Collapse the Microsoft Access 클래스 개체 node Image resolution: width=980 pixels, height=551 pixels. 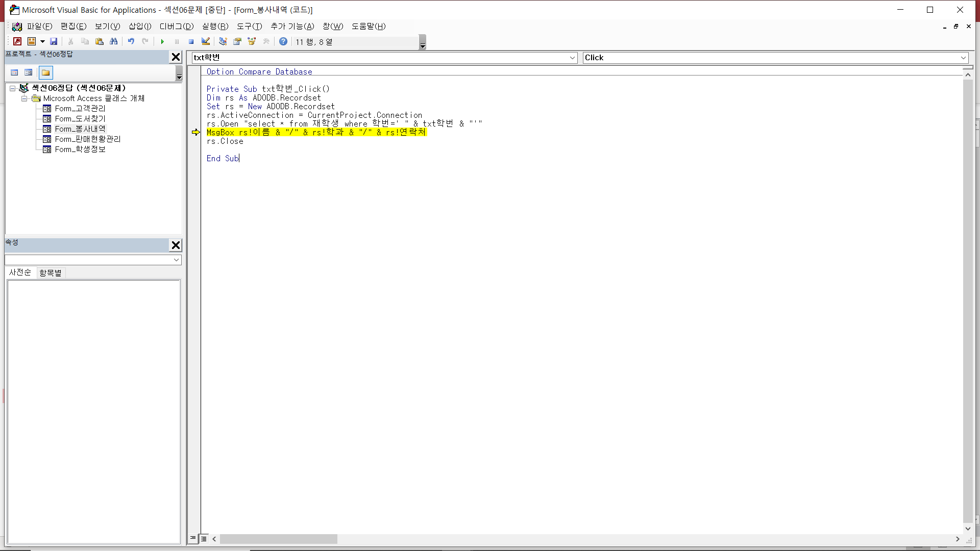pyautogui.click(x=24, y=98)
